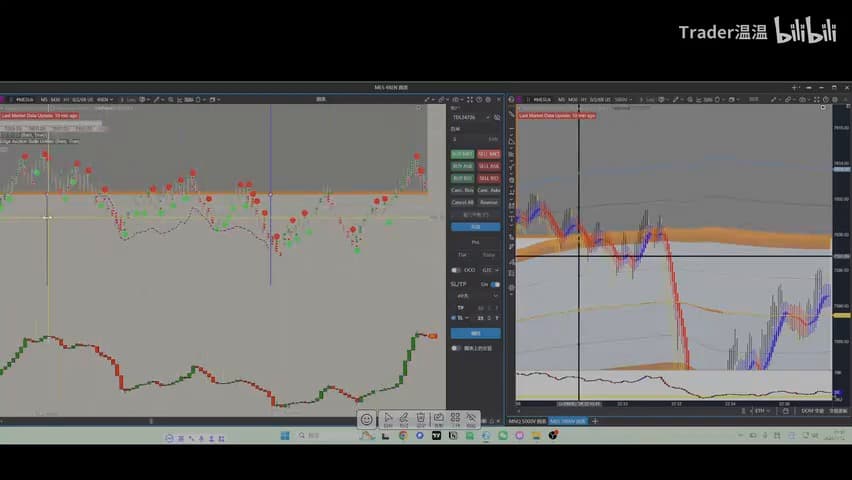The height and width of the screenshot is (480, 852).
Task: Click fullscreen icon on left chart toolbar
Action: [x=470, y=99]
